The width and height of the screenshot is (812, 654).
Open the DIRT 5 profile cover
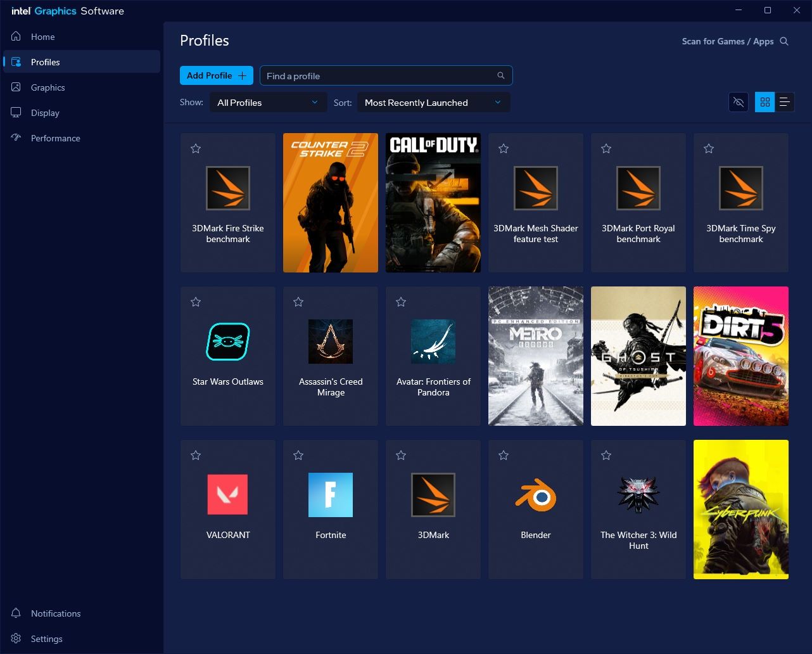click(x=741, y=356)
